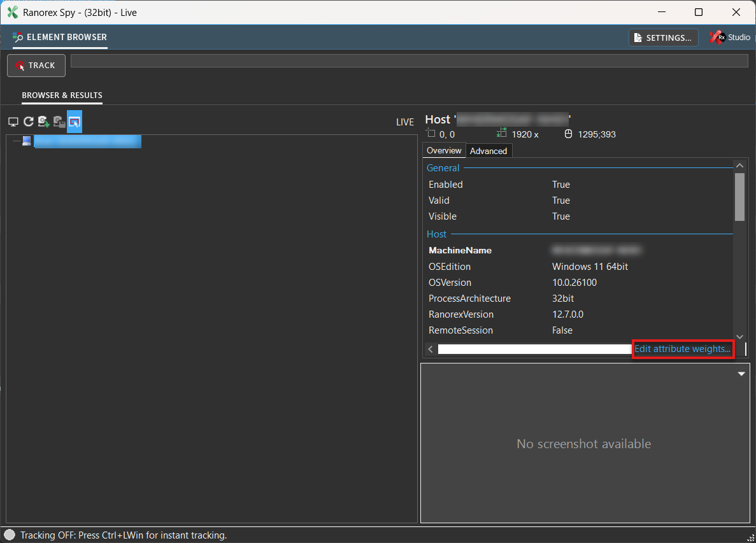Click the Host section header
The image size is (756, 543).
[x=436, y=234]
